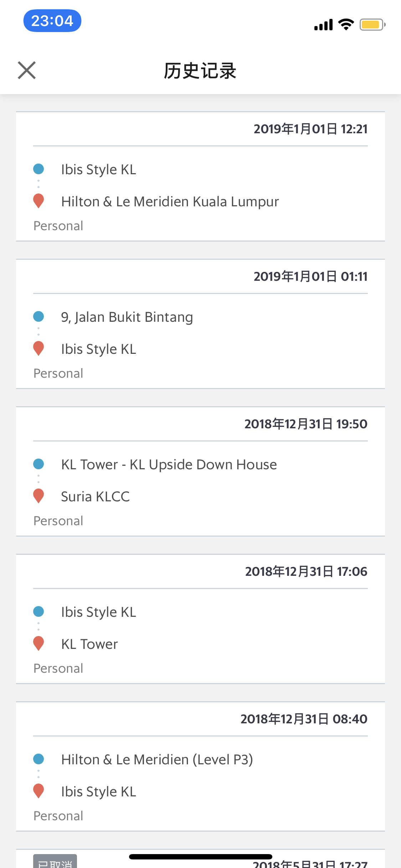Tap blue pickup dot beside Hilton Level P3
Viewport: 401px width, 868px height.
(38, 759)
